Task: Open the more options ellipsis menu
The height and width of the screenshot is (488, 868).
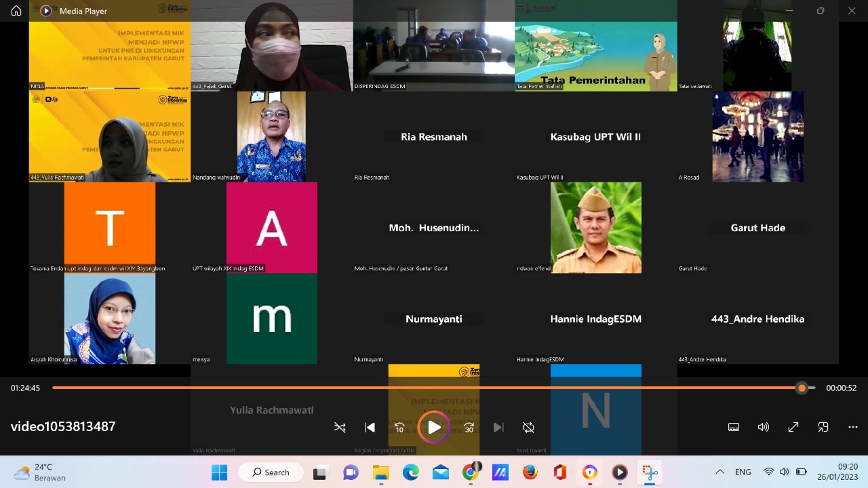Action: coord(852,427)
